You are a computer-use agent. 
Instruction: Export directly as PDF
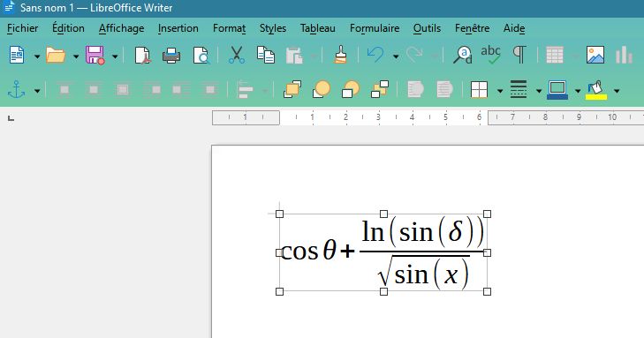click(x=142, y=55)
